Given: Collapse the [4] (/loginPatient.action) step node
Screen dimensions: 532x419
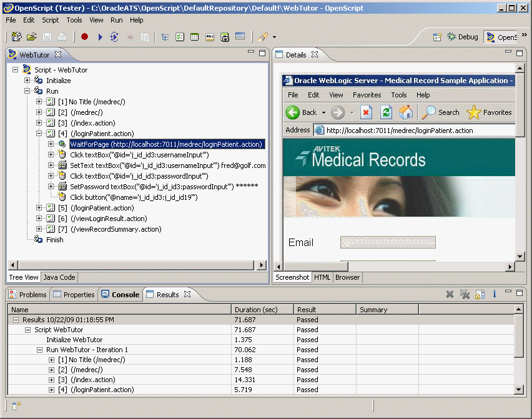Looking at the screenshot, I should (x=39, y=134).
